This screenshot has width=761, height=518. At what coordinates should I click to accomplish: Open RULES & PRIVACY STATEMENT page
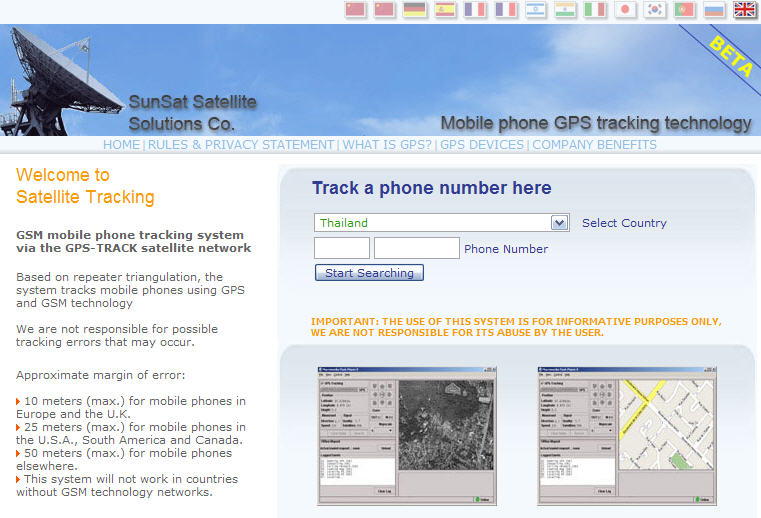pyautogui.click(x=241, y=145)
